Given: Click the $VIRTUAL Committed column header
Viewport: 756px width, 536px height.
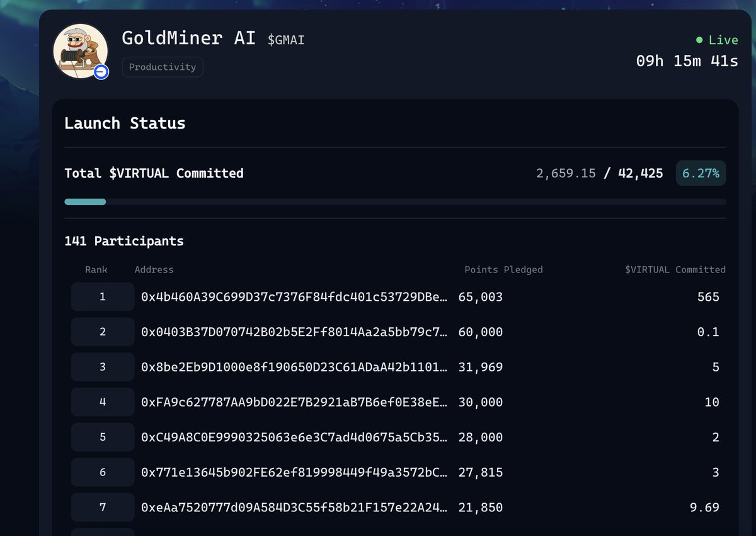Looking at the screenshot, I should coord(675,269).
